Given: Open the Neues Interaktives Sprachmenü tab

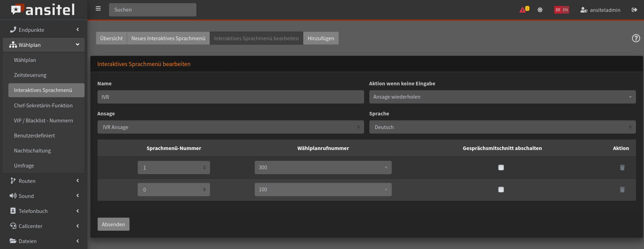Looking at the screenshot, I should point(168,38).
